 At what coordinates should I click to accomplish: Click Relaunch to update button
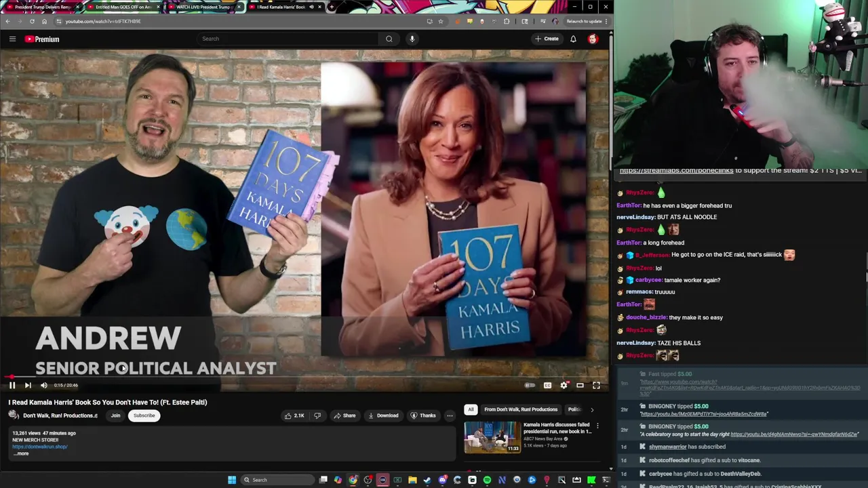(x=584, y=21)
